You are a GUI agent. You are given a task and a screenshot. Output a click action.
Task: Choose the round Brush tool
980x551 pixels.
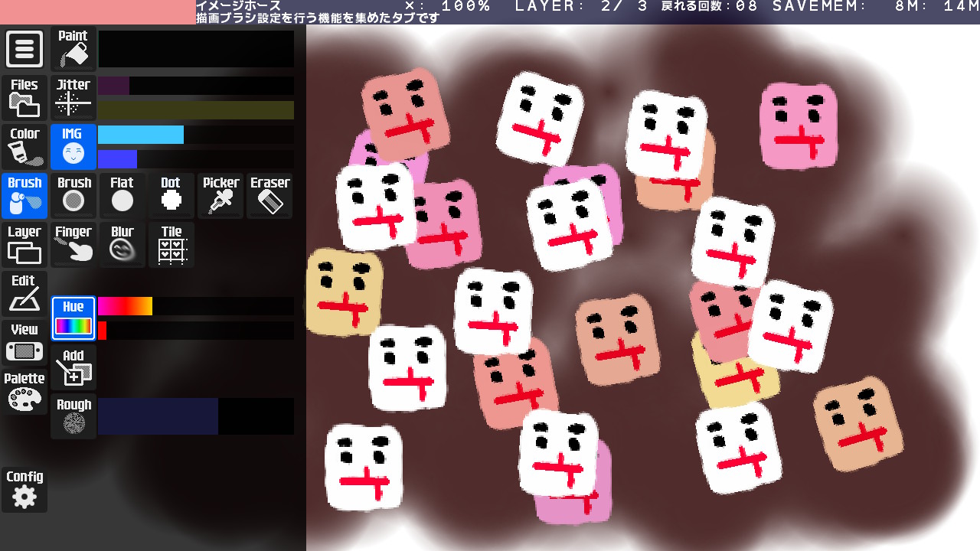[73, 195]
